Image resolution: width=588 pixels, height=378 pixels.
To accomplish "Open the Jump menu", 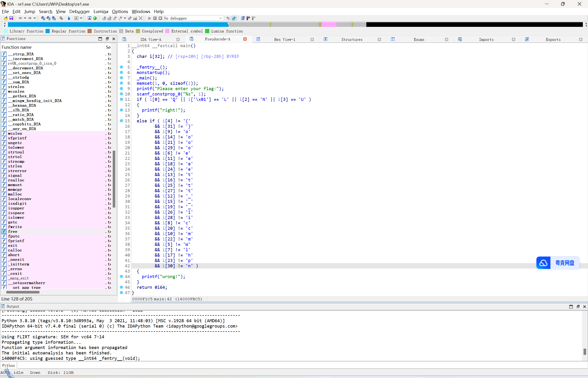I will (30, 11).
